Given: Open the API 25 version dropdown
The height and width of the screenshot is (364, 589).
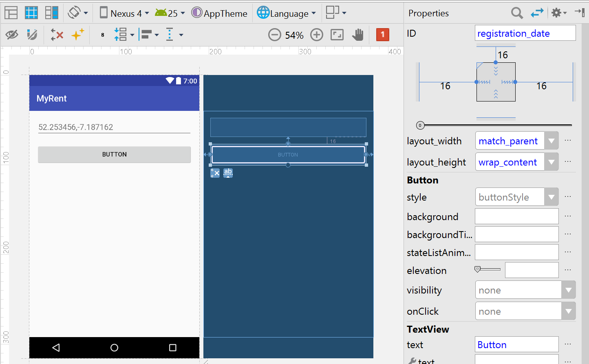Looking at the screenshot, I should [x=170, y=13].
